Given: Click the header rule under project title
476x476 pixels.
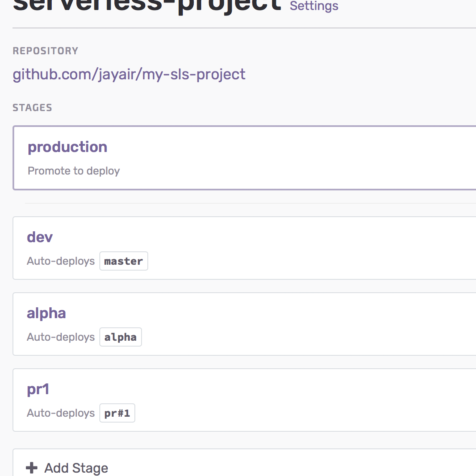Looking at the screenshot, I should pos(244,28).
